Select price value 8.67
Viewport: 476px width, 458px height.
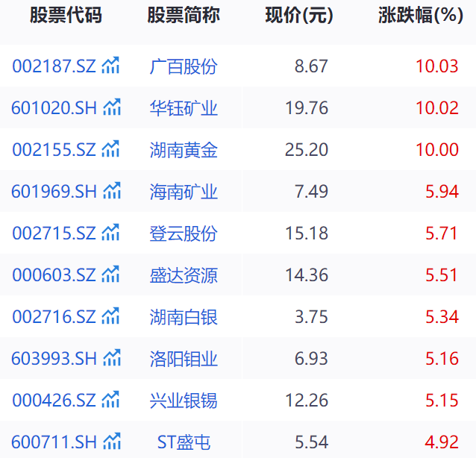coord(311,66)
